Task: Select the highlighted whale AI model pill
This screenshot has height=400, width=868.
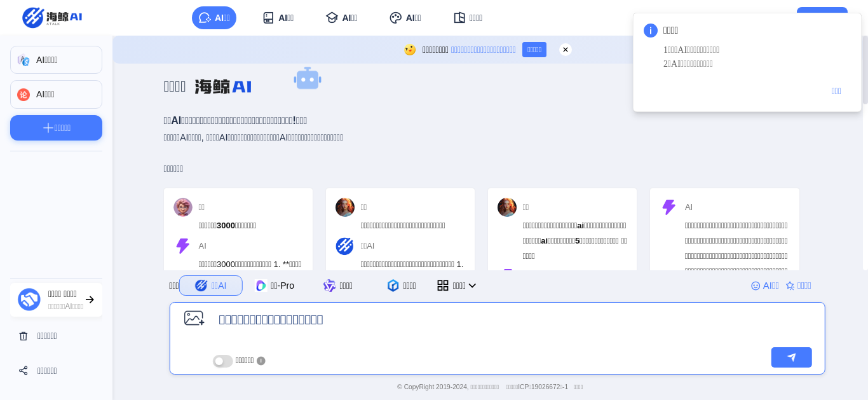Action: [211, 286]
